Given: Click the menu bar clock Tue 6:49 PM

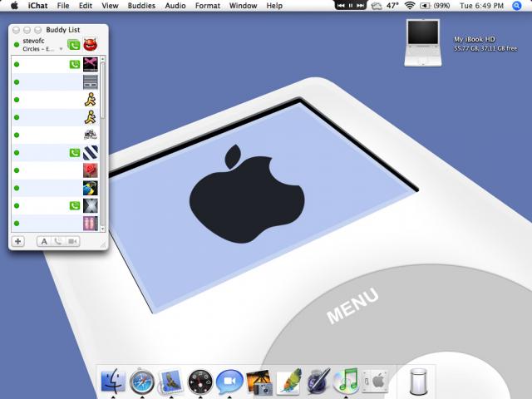Looking at the screenshot, I should pyautogui.click(x=481, y=6).
